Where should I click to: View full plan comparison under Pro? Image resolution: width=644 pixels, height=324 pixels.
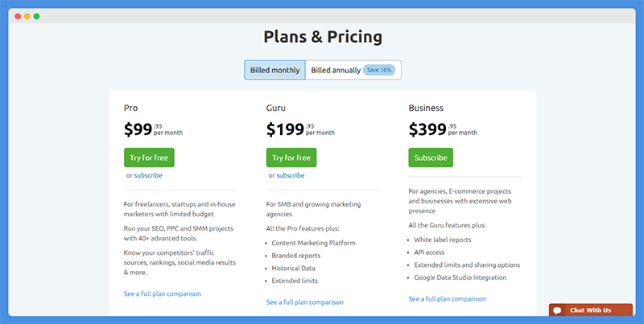[163, 293]
